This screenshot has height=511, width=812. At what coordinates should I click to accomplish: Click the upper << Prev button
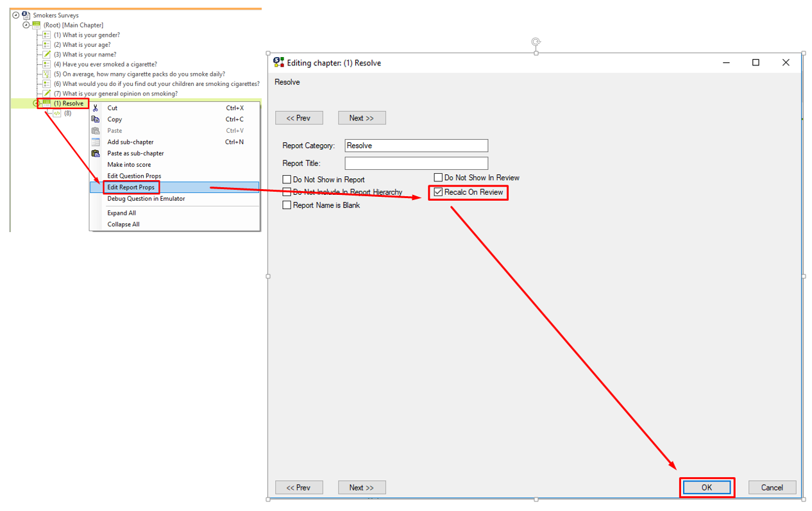(x=299, y=118)
